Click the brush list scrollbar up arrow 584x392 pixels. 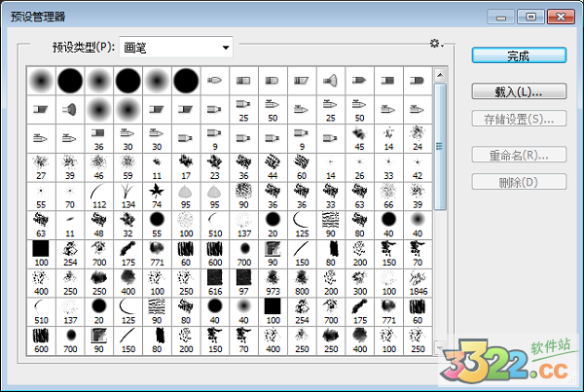click(440, 73)
